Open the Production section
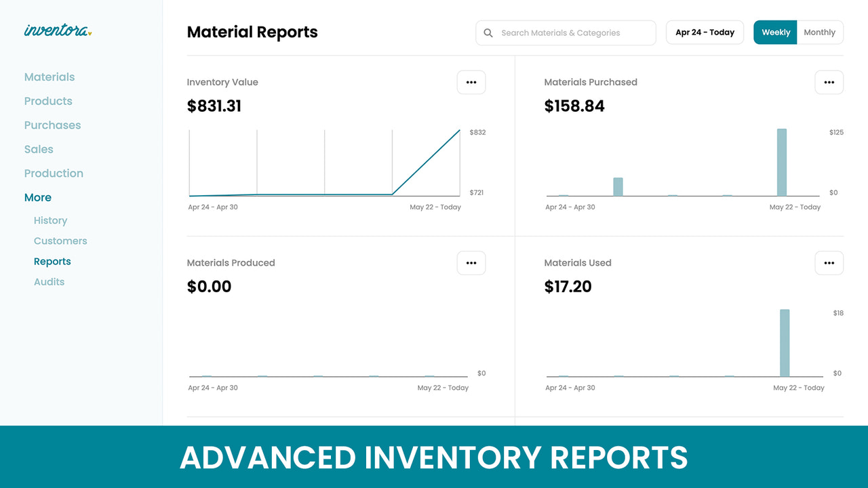Screen dimensions: 868x488 tap(54, 173)
